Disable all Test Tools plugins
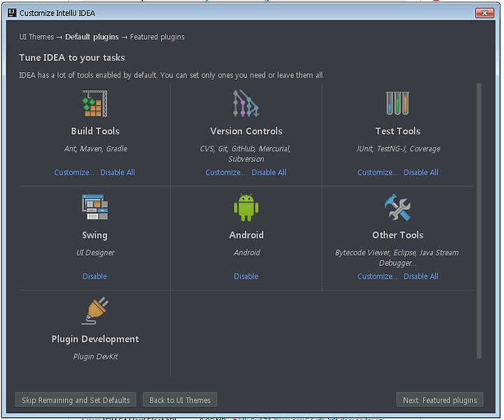504x420 pixels. pos(421,173)
